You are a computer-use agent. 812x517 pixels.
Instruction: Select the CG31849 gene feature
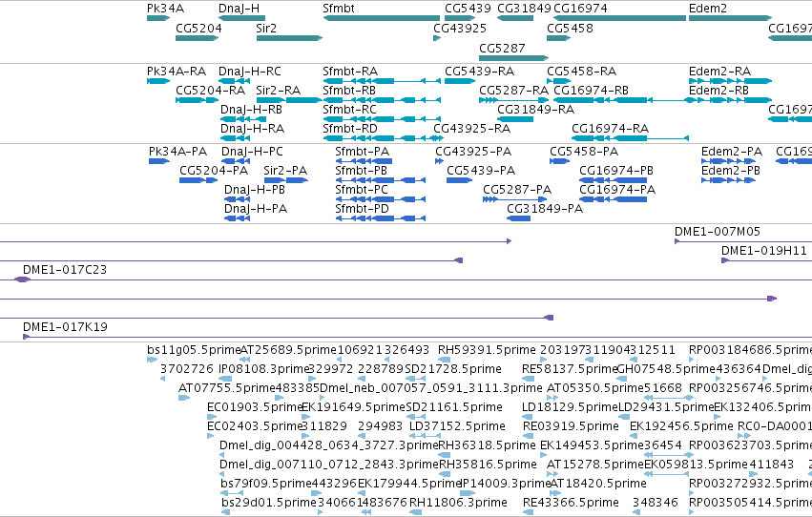pos(515,18)
